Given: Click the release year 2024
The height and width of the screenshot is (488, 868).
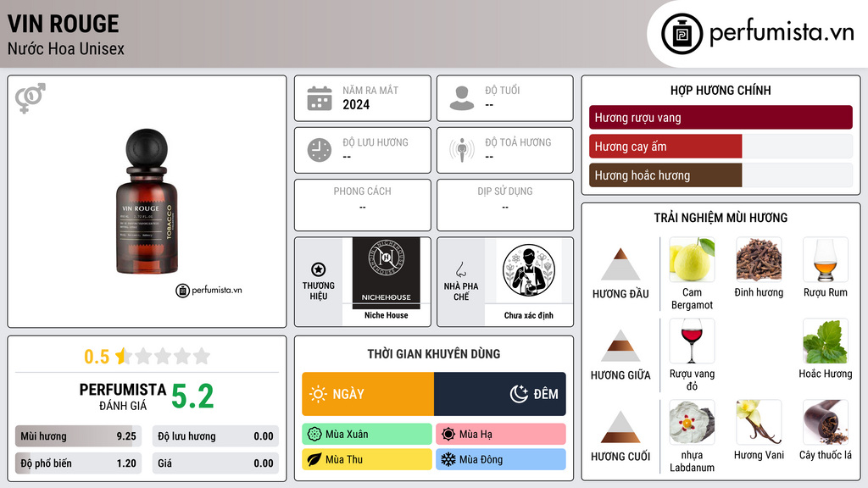Looking at the screenshot, I should point(356,104).
